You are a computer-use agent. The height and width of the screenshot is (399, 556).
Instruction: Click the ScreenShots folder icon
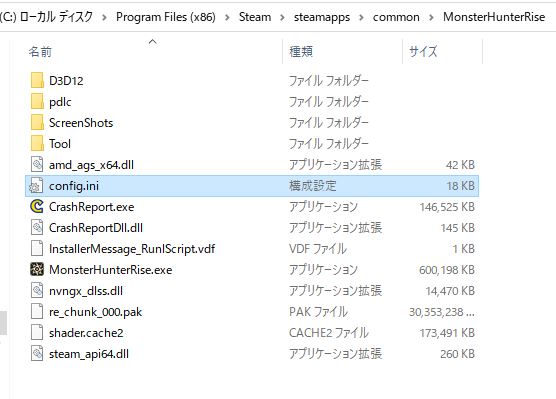37,123
